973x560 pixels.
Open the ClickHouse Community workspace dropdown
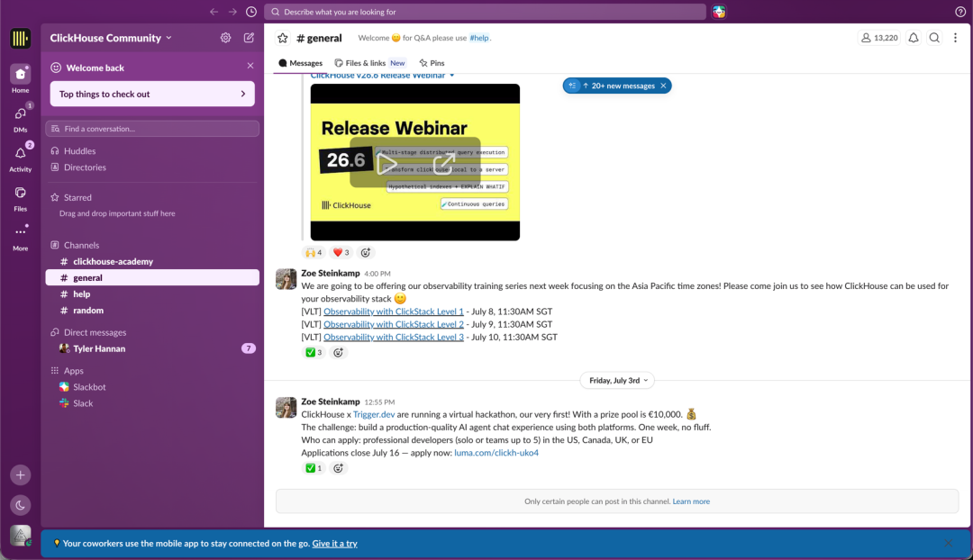[x=111, y=38]
